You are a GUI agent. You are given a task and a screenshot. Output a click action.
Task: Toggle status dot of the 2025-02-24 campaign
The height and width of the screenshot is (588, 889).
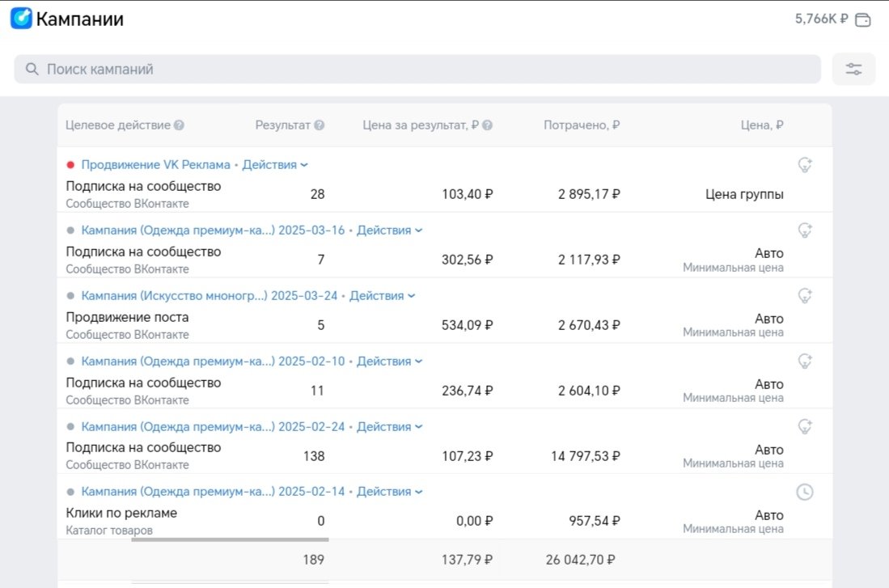coord(70,426)
